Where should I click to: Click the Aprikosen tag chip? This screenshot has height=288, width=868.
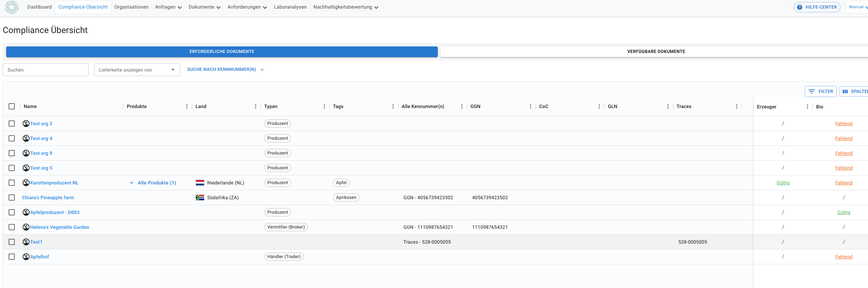coord(346,198)
